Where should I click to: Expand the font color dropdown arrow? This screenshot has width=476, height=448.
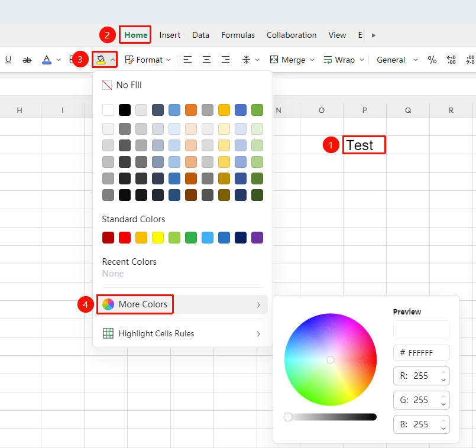click(x=59, y=60)
